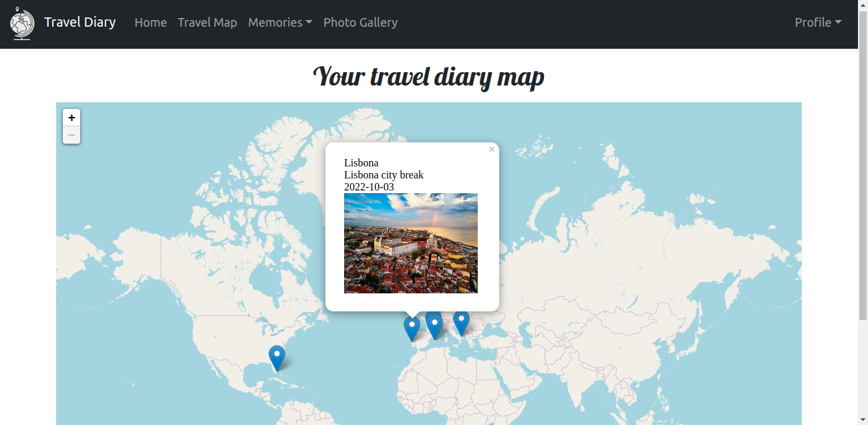The image size is (868, 425).
Task: Switch to the Travel Map section
Action: tap(207, 22)
